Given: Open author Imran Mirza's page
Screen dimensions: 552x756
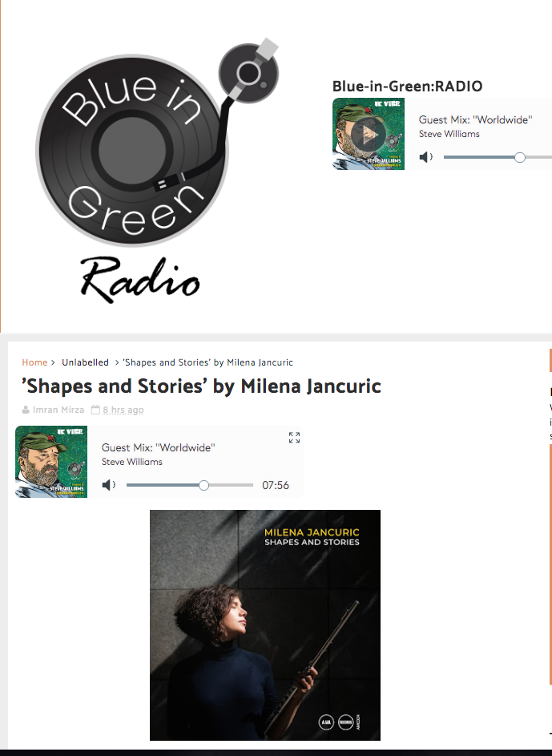Looking at the screenshot, I should click(58, 410).
